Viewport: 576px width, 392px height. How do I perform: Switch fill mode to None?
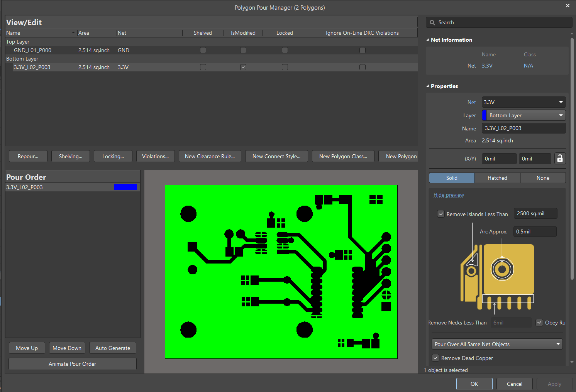click(543, 178)
